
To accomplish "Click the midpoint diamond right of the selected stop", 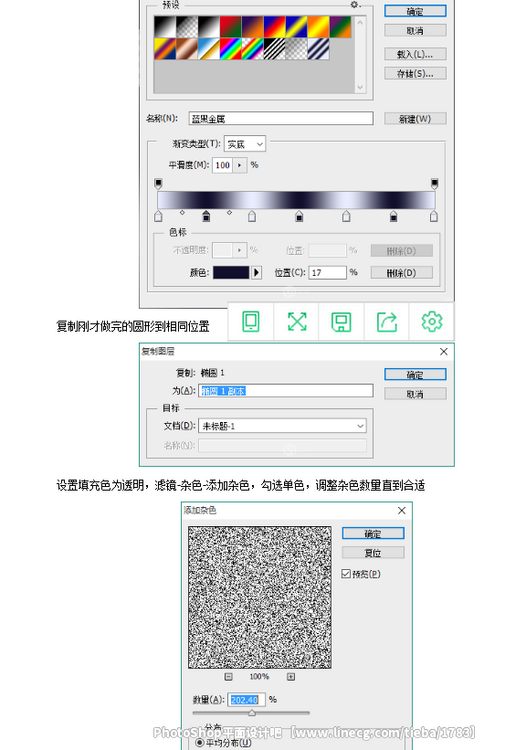I will tap(230, 212).
